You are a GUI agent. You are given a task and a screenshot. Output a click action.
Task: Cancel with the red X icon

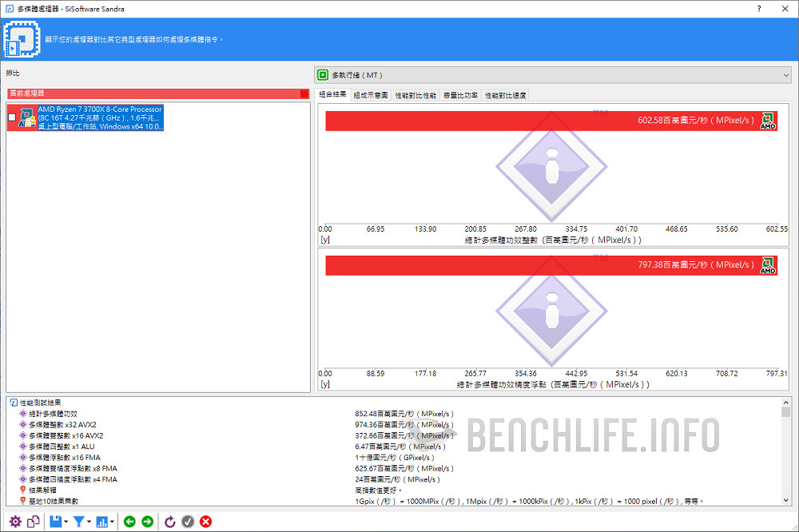(205, 522)
